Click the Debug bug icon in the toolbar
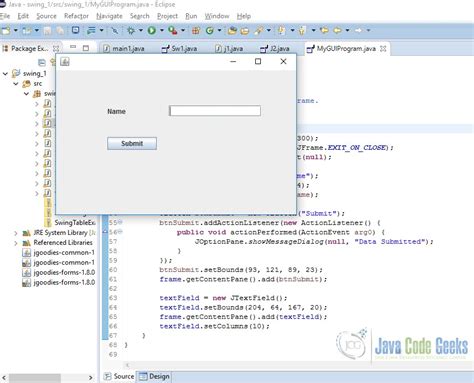The image size is (474, 383). pyautogui.click(x=131, y=31)
